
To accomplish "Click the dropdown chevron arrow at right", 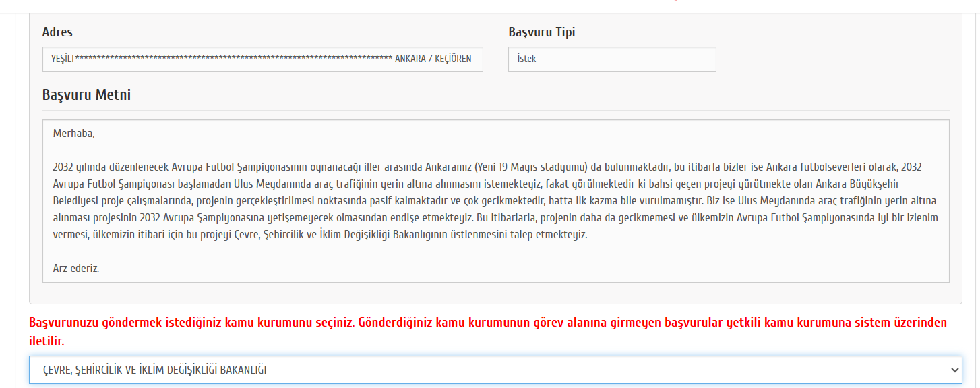I will 954,370.
